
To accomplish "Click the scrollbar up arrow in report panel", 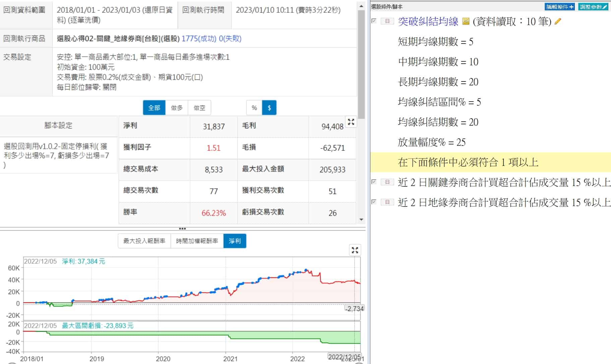I will [x=361, y=6].
